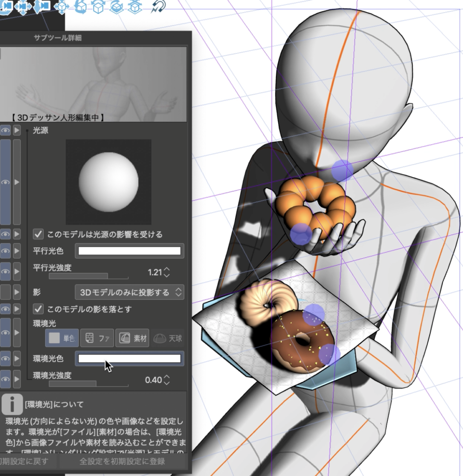Choose 素材 material ambient light option
Image resolution: width=463 pixels, height=476 pixels.
coord(132,338)
